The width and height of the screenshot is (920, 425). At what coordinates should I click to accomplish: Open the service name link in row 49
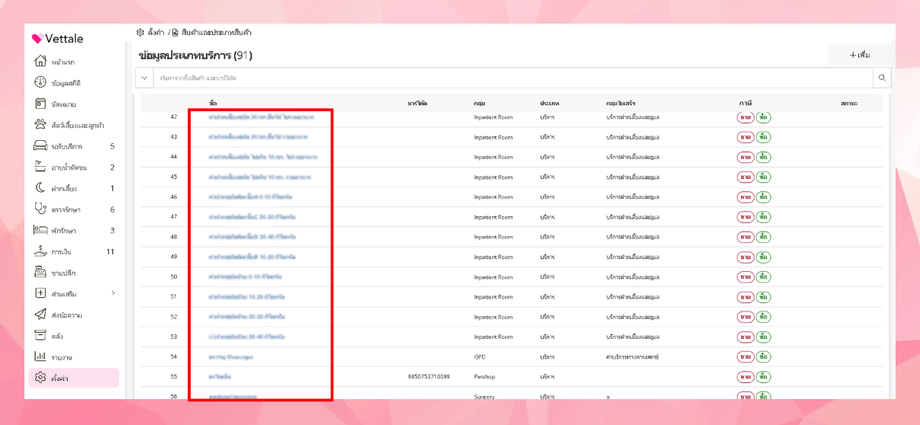pyautogui.click(x=252, y=257)
